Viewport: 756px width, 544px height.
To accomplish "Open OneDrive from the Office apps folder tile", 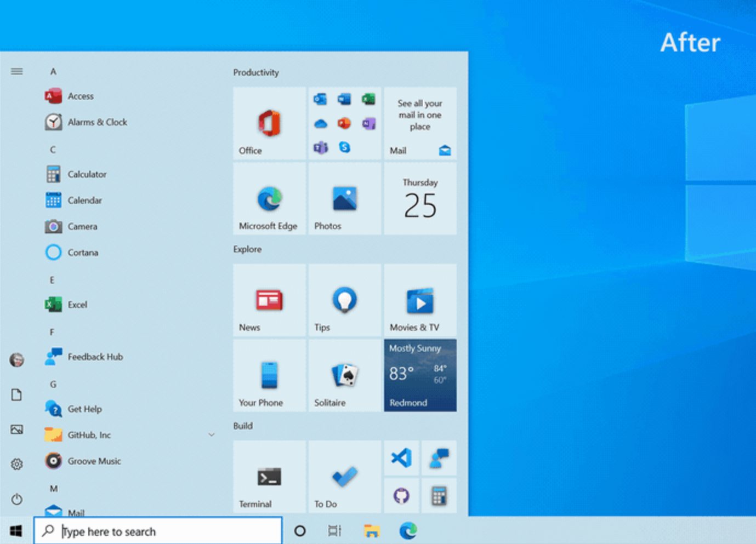I will 320,124.
